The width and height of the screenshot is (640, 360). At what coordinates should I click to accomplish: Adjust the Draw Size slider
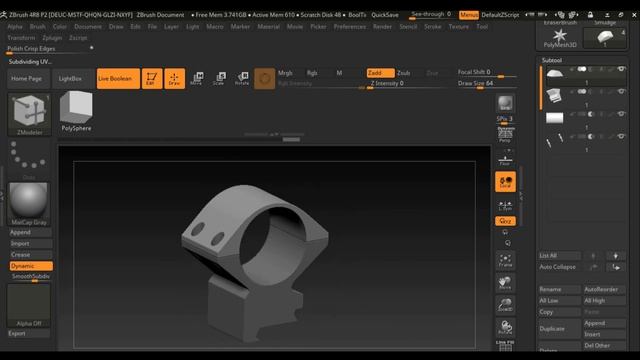click(x=487, y=84)
